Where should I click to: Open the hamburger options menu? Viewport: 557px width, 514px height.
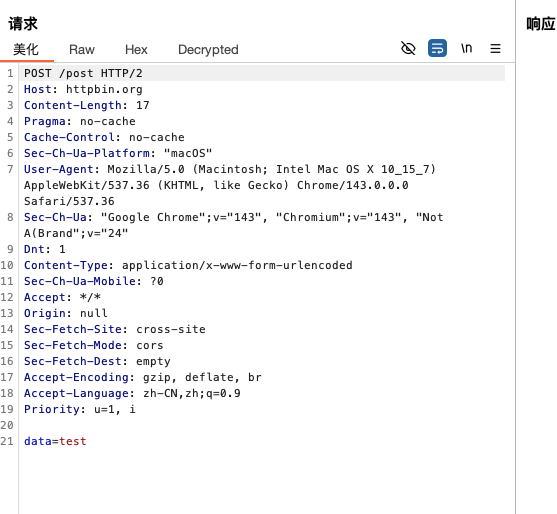click(496, 49)
